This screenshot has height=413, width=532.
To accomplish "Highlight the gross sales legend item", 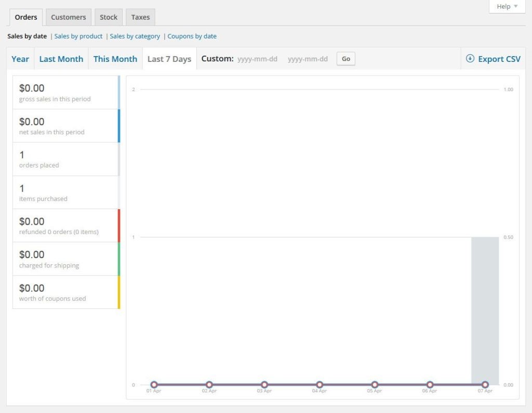I will click(x=65, y=93).
